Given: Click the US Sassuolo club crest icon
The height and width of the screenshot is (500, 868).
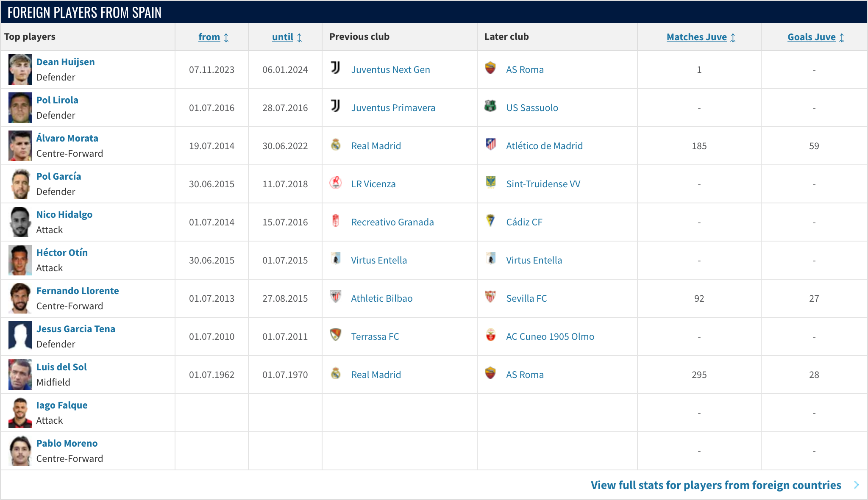Looking at the screenshot, I should click(x=490, y=106).
